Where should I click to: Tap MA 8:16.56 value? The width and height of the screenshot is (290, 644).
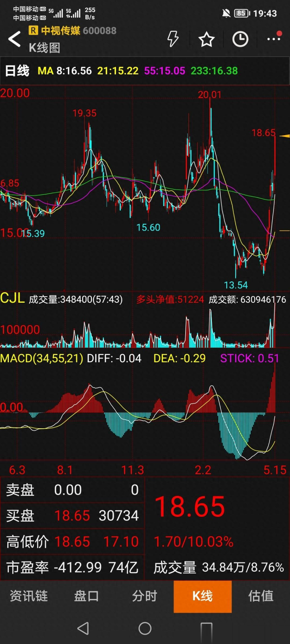[x=64, y=71]
